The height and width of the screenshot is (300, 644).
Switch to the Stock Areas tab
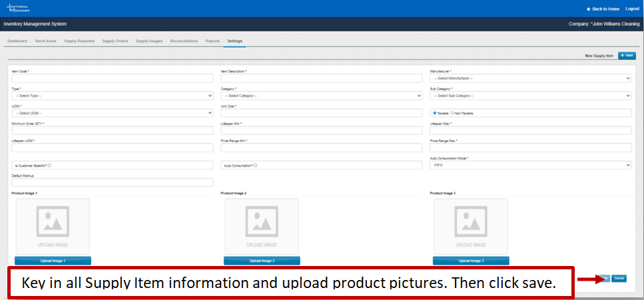click(x=45, y=41)
